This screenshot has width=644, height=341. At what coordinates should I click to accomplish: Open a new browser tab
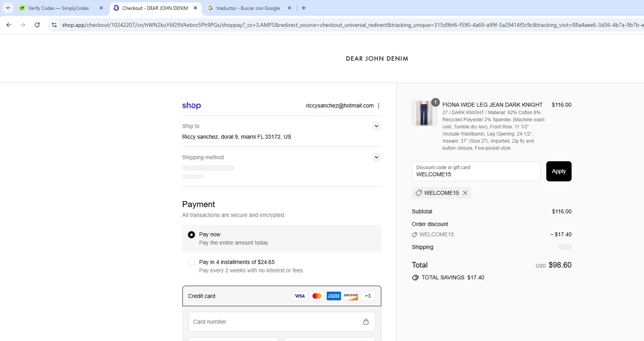pos(304,8)
